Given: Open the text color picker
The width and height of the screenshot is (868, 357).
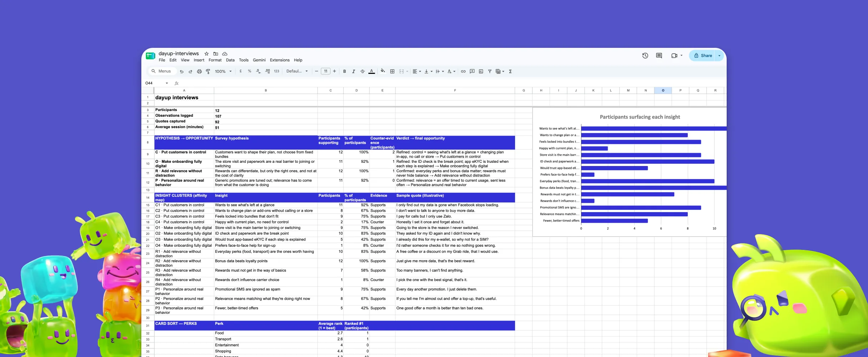Looking at the screenshot, I should pos(372,71).
